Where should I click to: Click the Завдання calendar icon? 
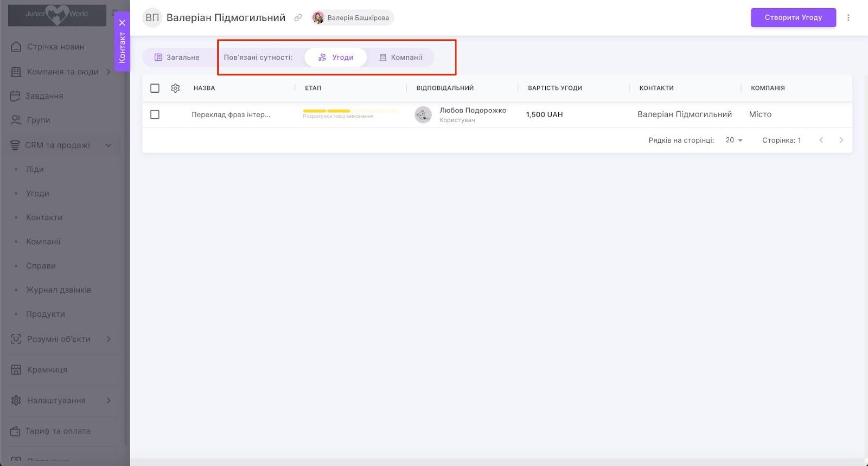click(x=15, y=96)
